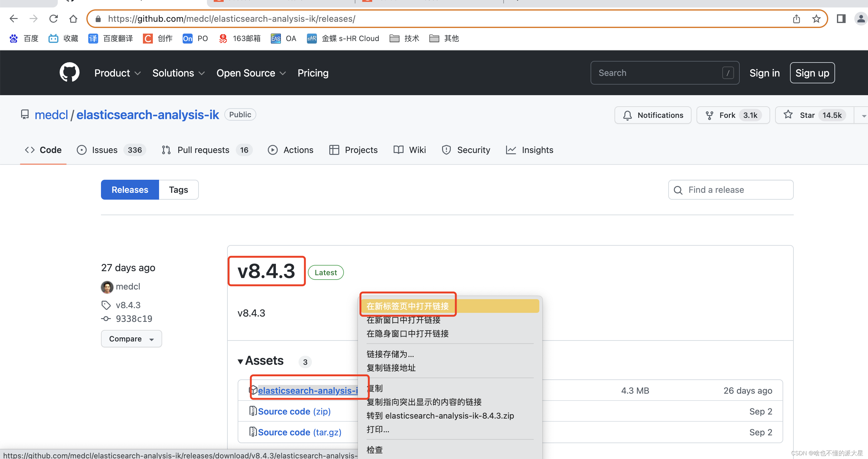
Task: Switch to the Wiki tab
Action: (x=410, y=150)
